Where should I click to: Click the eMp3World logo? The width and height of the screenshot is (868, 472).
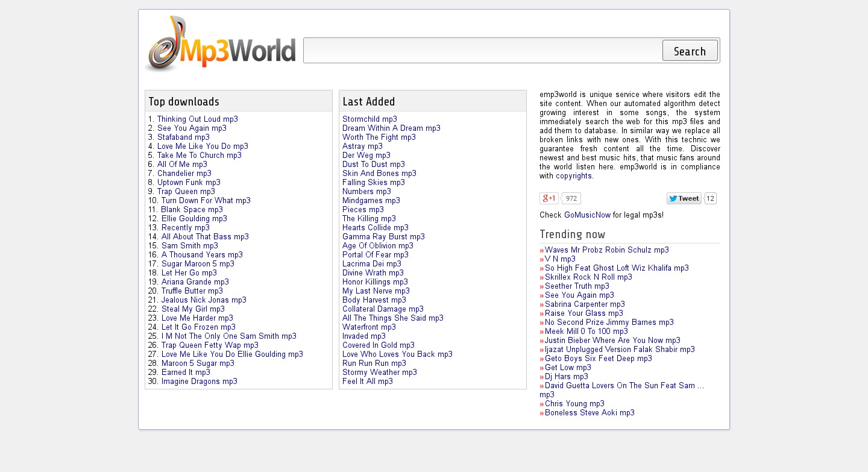220,45
